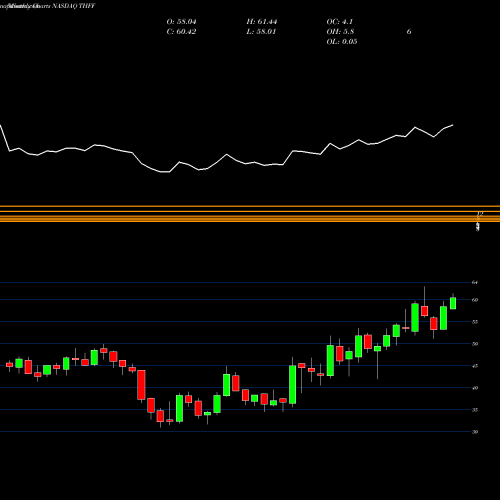Viewport: 500px width, 500px height.
Task: Click the end point of the white line chart
Action: [453, 125]
